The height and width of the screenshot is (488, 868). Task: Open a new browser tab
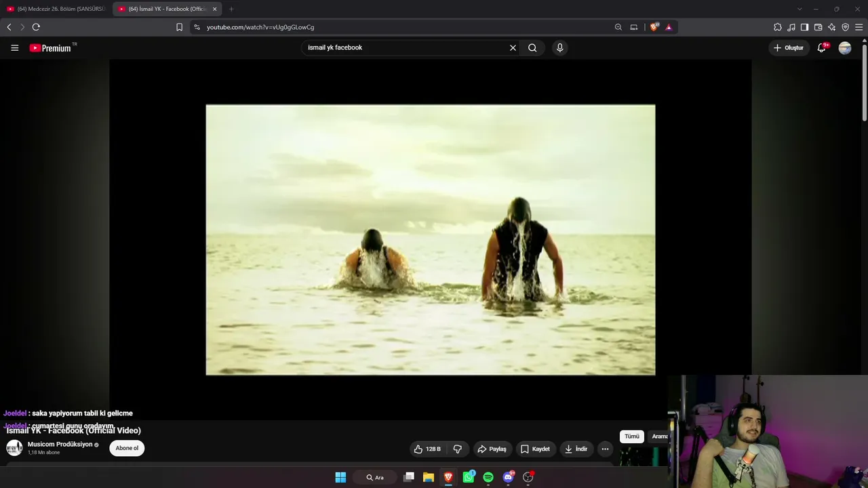click(x=231, y=9)
